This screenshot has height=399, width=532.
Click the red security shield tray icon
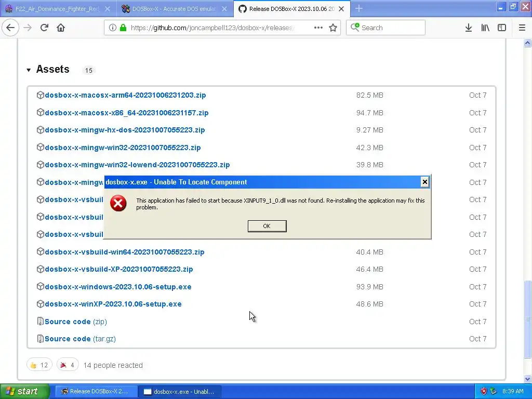[x=484, y=392]
